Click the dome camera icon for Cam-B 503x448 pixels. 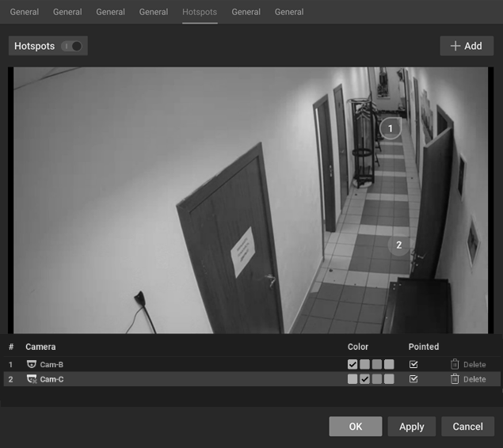click(32, 364)
